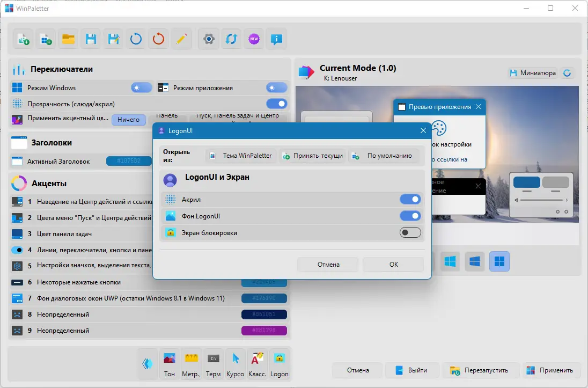588x388 pixels.
Task: Open the Logon lock button
Action: [x=280, y=364]
